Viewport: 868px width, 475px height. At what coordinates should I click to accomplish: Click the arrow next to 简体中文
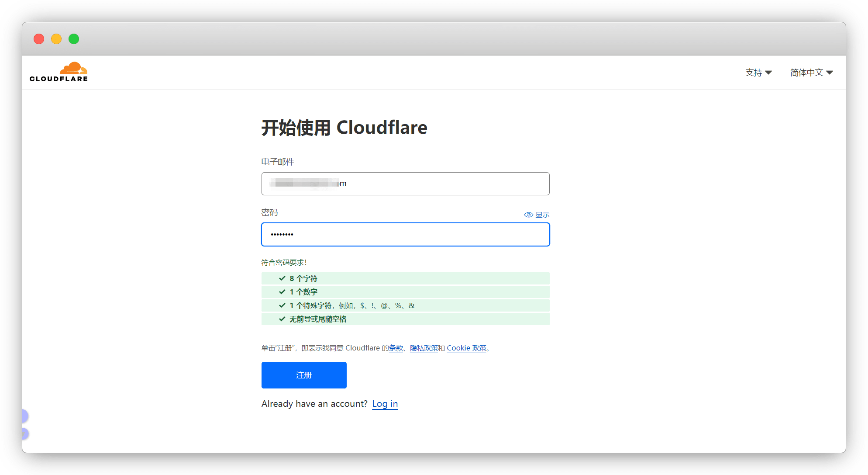pyautogui.click(x=830, y=73)
